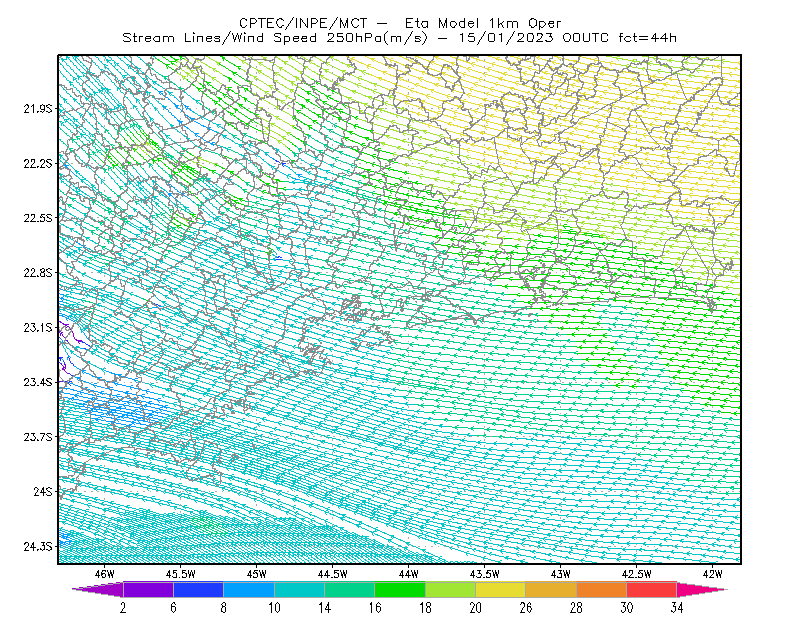Click the green swatch between 16 and 18
Image resolution: width=800 pixels, height=618 pixels.
pyautogui.click(x=400, y=589)
